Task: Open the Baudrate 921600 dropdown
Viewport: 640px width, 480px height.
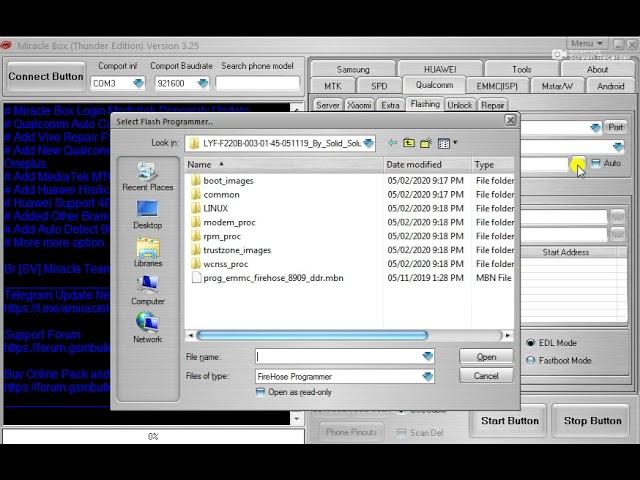Action: click(x=203, y=83)
